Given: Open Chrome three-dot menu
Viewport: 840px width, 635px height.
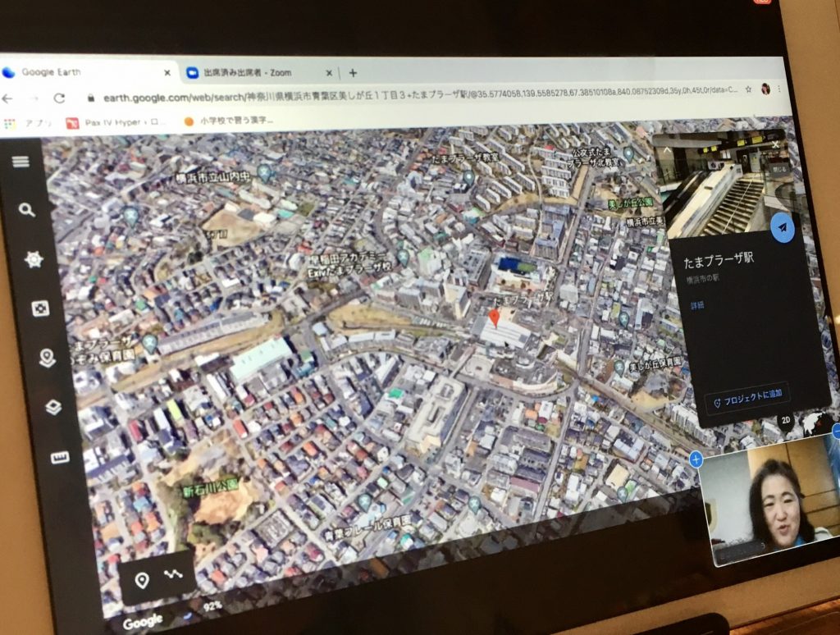Looking at the screenshot, I should pyautogui.click(x=779, y=89).
